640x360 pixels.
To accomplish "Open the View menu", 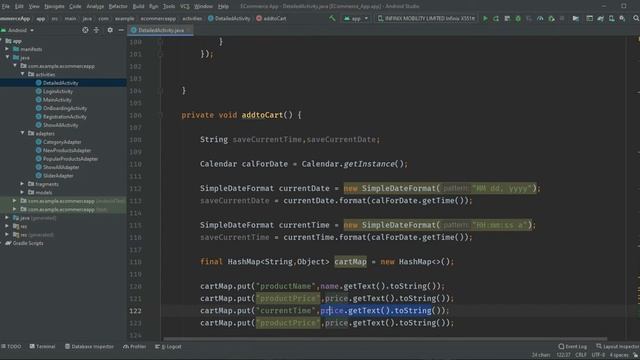I will pyautogui.click(x=34, y=6).
